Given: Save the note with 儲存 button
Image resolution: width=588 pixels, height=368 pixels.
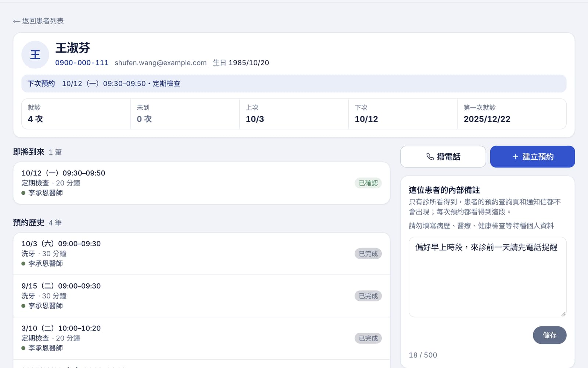Looking at the screenshot, I should [549, 335].
